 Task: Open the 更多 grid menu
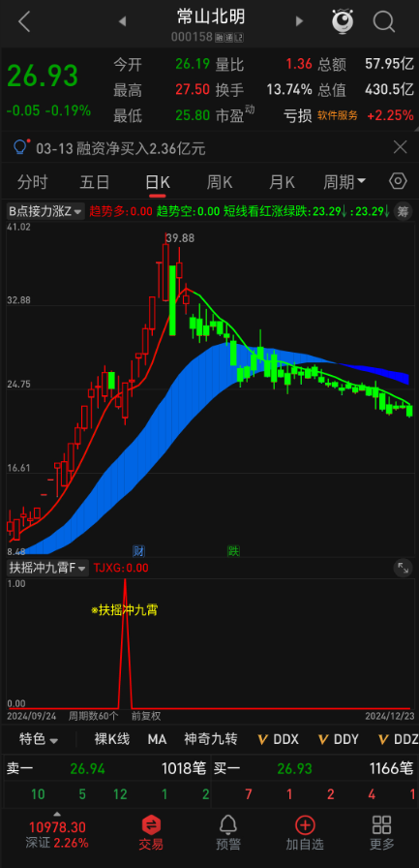click(x=382, y=832)
